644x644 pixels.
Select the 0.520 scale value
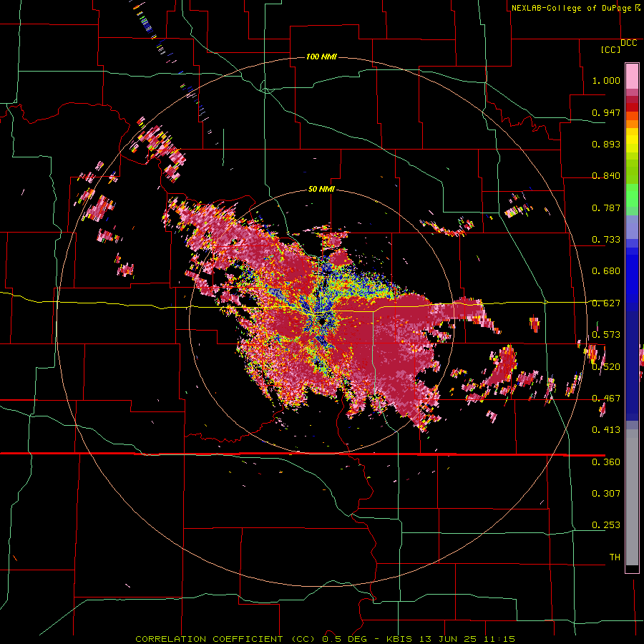606,366
